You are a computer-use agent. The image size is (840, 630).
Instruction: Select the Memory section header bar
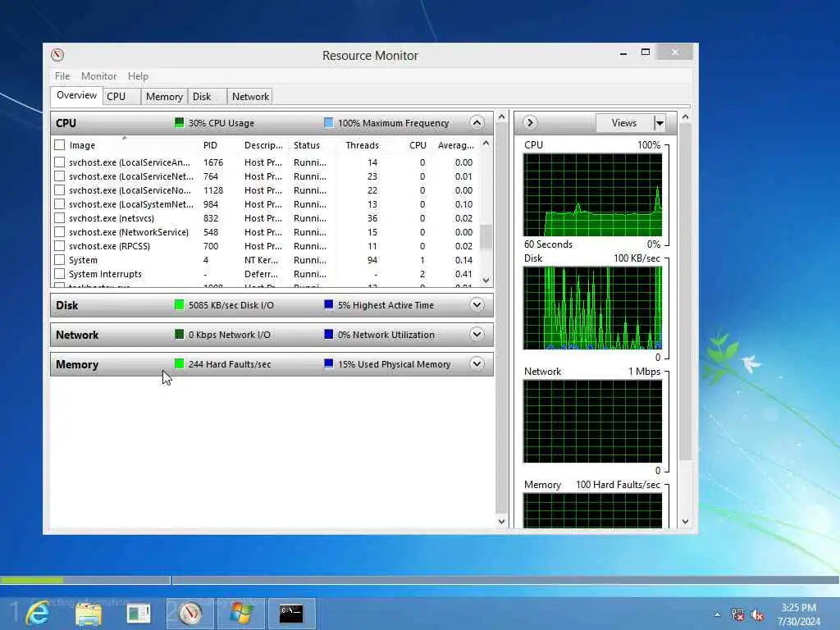tap(272, 363)
